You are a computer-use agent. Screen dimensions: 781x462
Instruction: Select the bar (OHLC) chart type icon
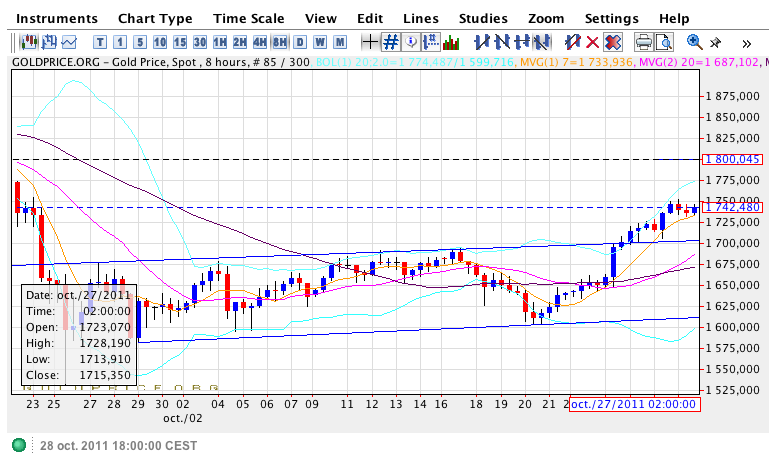(x=49, y=42)
